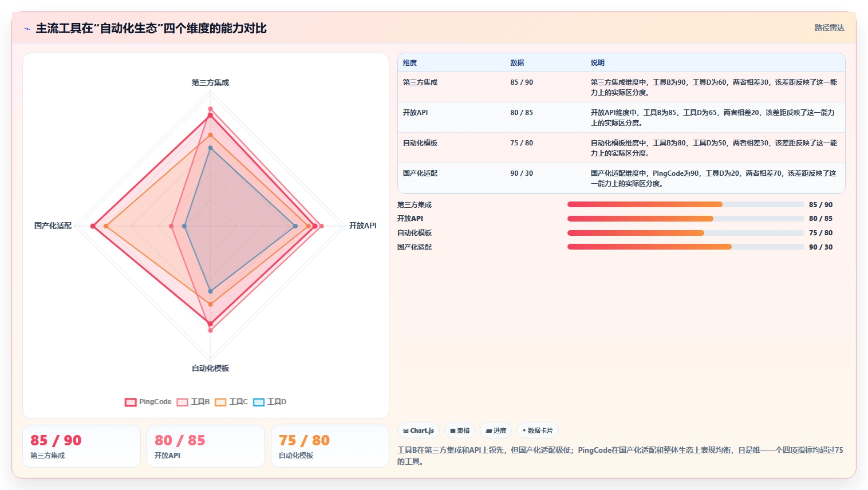The height and width of the screenshot is (490, 868).
Task: Click the 75 / 80 stat card
Action: click(x=330, y=446)
